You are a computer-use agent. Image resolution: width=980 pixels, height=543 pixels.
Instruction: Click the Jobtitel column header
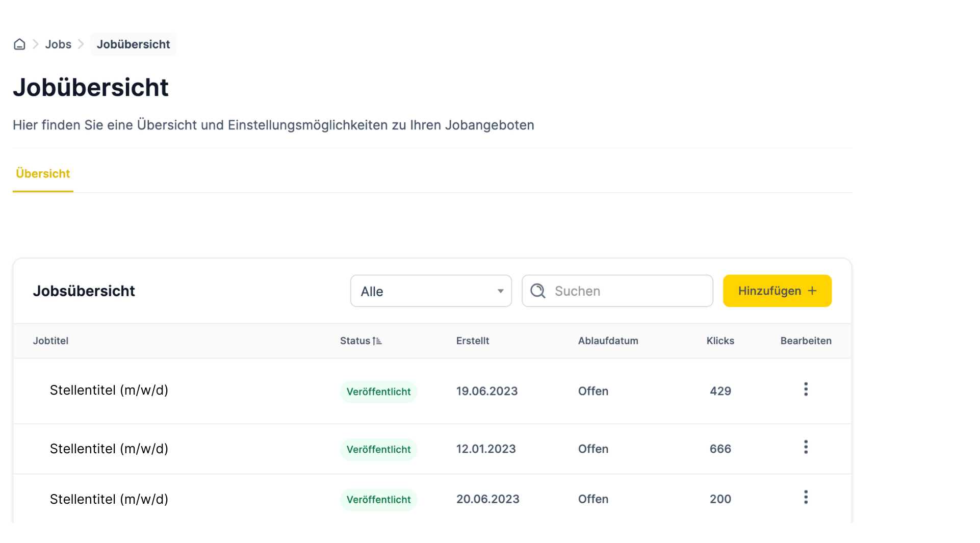[x=50, y=341]
